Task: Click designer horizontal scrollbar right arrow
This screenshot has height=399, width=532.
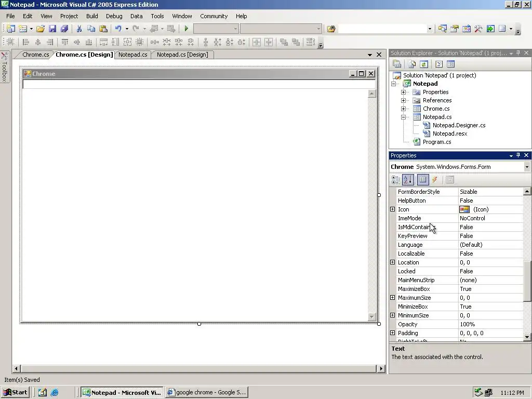Action: click(x=381, y=368)
